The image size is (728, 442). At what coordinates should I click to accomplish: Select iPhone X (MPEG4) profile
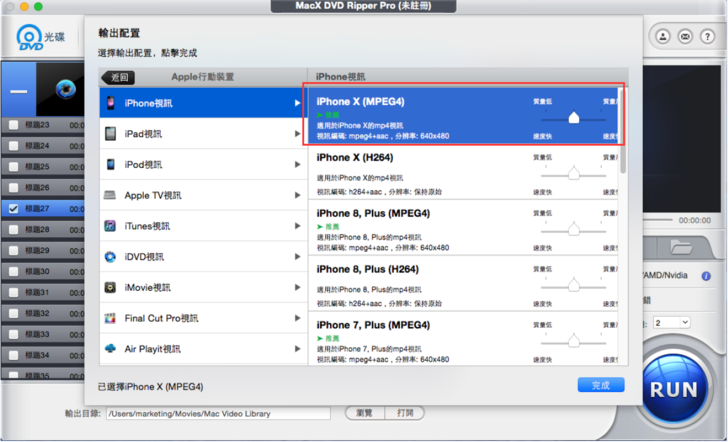coord(464,116)
